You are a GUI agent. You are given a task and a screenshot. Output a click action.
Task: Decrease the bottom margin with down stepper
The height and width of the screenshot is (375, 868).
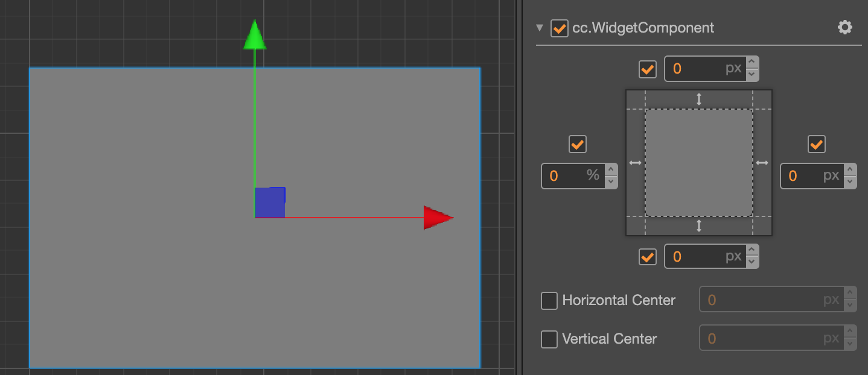click(752, 262)
